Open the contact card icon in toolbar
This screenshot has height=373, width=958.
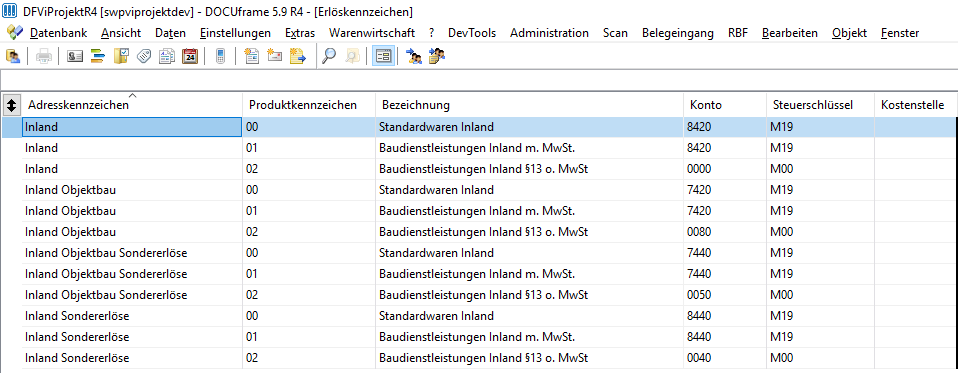coord(75,57)
